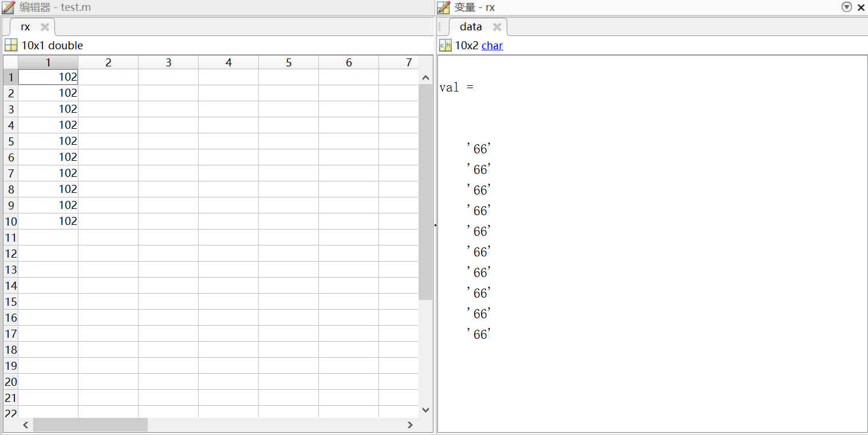Click the 'val =' text in data view
This screenshot has width=868, height=435.
(456, 87)
